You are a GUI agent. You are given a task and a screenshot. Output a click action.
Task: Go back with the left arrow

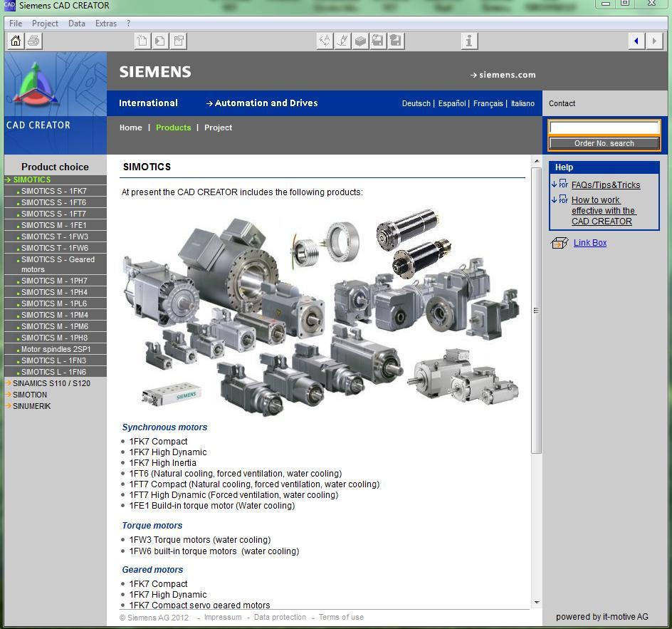[x=636, y=41]
